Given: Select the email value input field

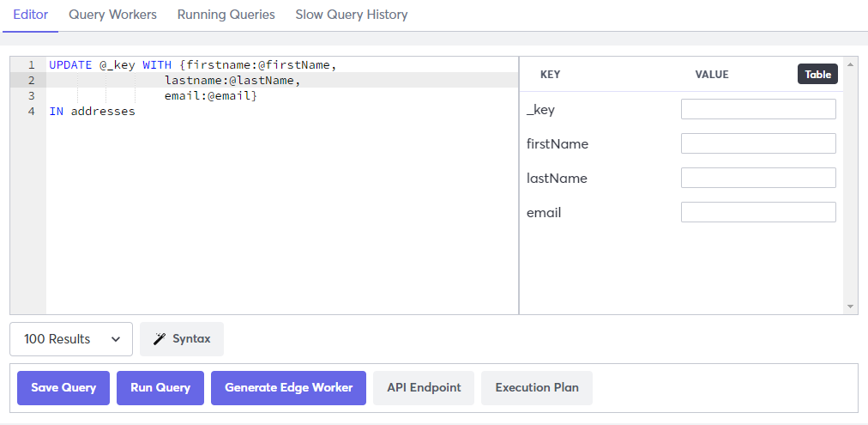Looking at the screenshot, I should tap(758, 212).
